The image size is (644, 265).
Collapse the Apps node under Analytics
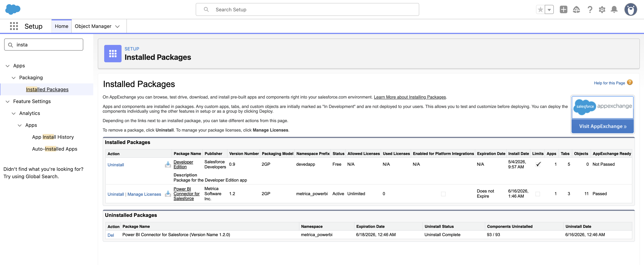[x=19, y=125]
